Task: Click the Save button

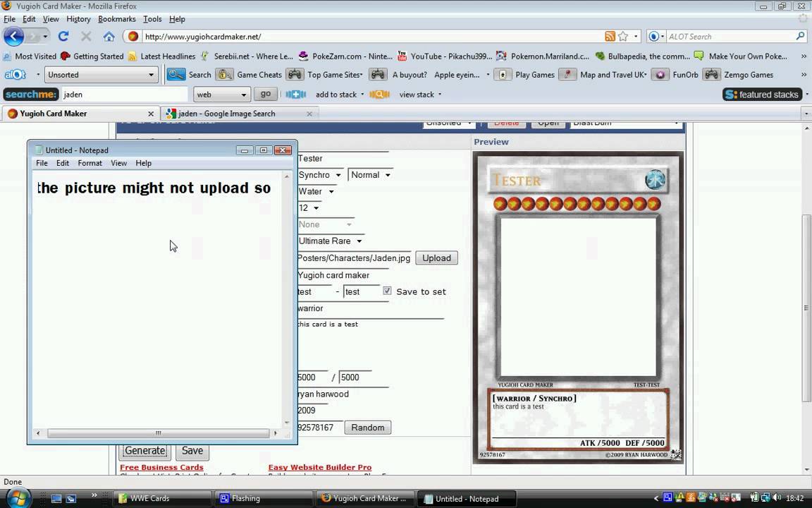Action: pos(192,451)
